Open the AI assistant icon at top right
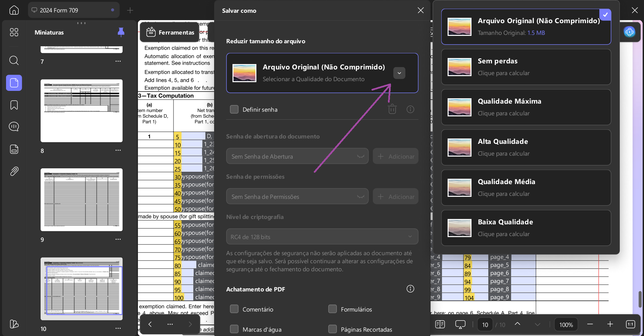The height and width of the screenshot is (336, 644). 629,32
